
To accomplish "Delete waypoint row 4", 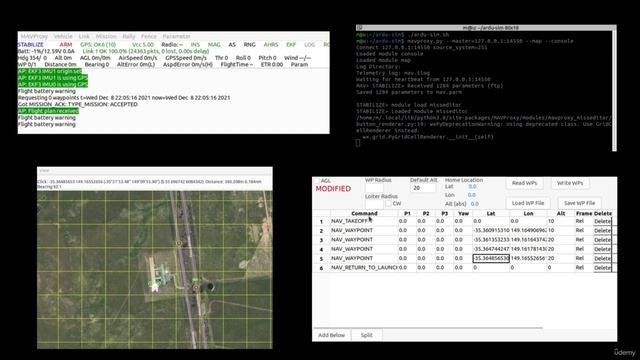I will click(x=602, y=249).
